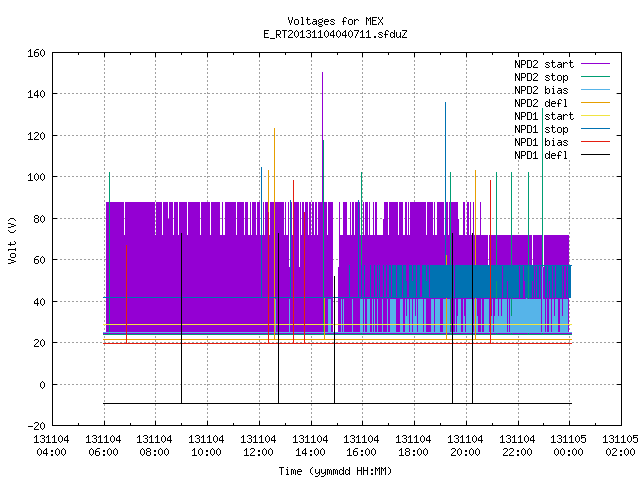Click the y-axis tick label 100
640x480 pixels.
point(36,177)
